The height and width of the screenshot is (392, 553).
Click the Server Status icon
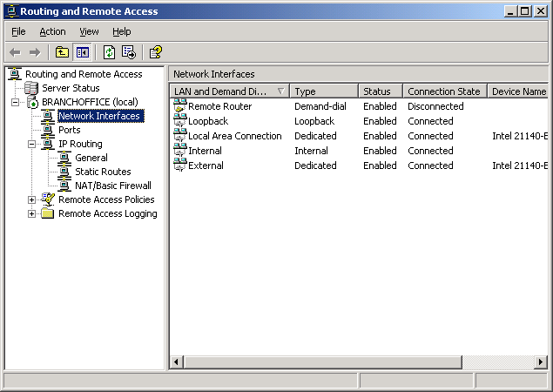tap(31, 88)
